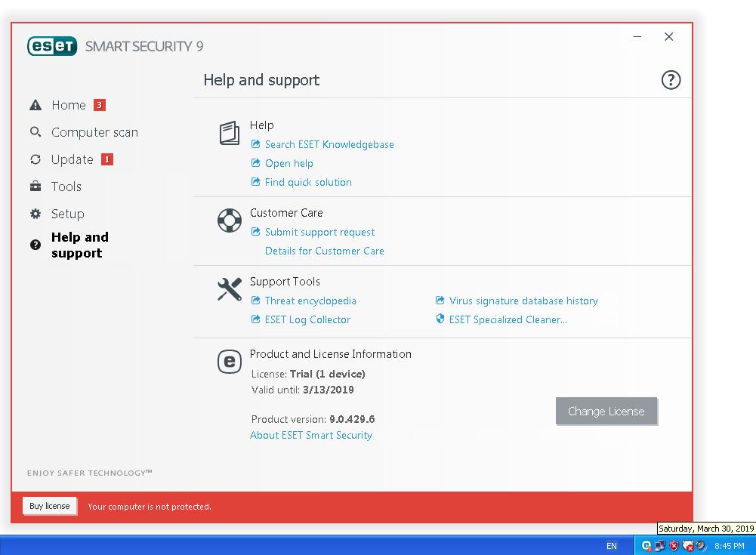Open Search ESET Knowledgebase link
Viewport: 756px width, 555px height.
pyautogui.click(x=329, y=145)
